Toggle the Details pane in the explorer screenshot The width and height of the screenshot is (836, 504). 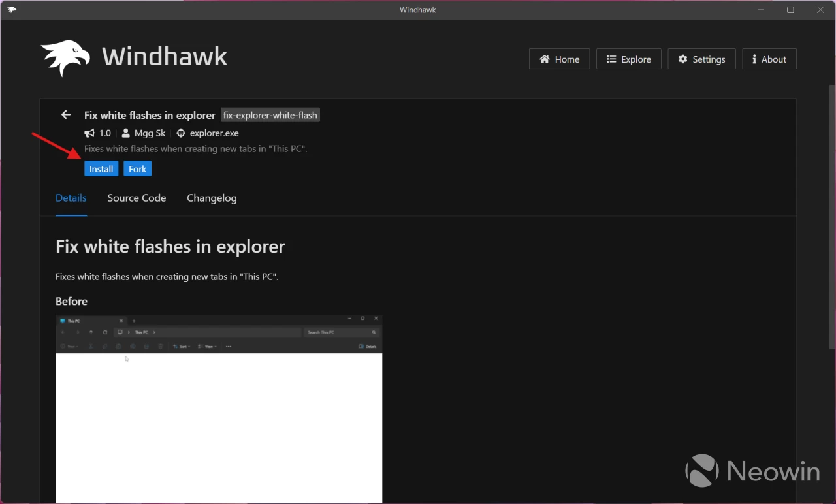368,346
